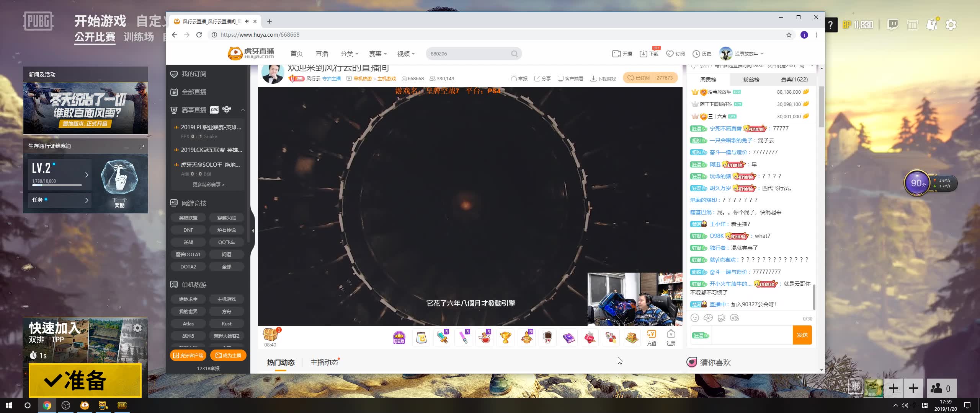Open 更多精彩赛事 more events link
This screenshot has height=413, width=980.
point(209,184)
